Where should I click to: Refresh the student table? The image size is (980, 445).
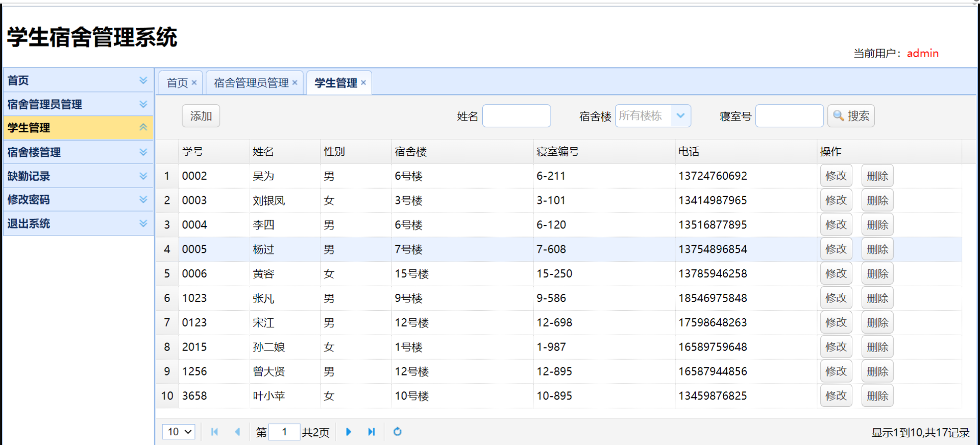point(397,432)
